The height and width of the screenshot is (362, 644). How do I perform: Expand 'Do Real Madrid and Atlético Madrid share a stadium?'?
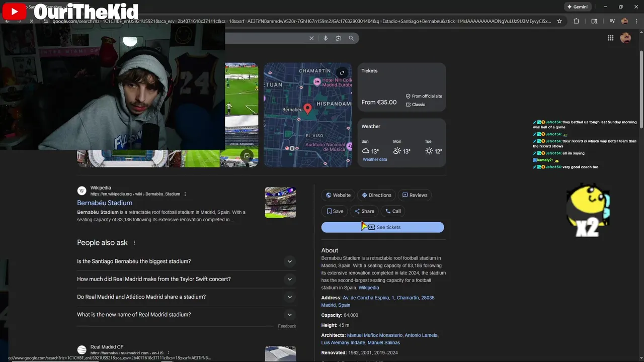tap(186, 297)
